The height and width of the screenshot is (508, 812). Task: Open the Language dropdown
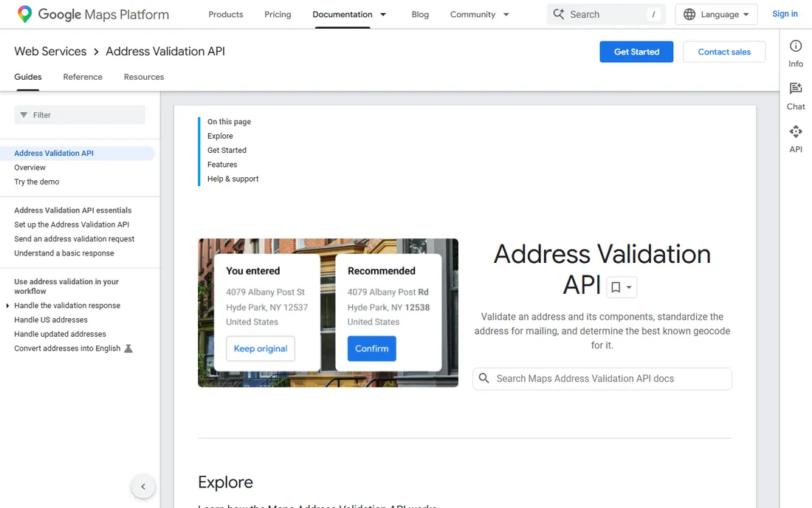(716, 15)
